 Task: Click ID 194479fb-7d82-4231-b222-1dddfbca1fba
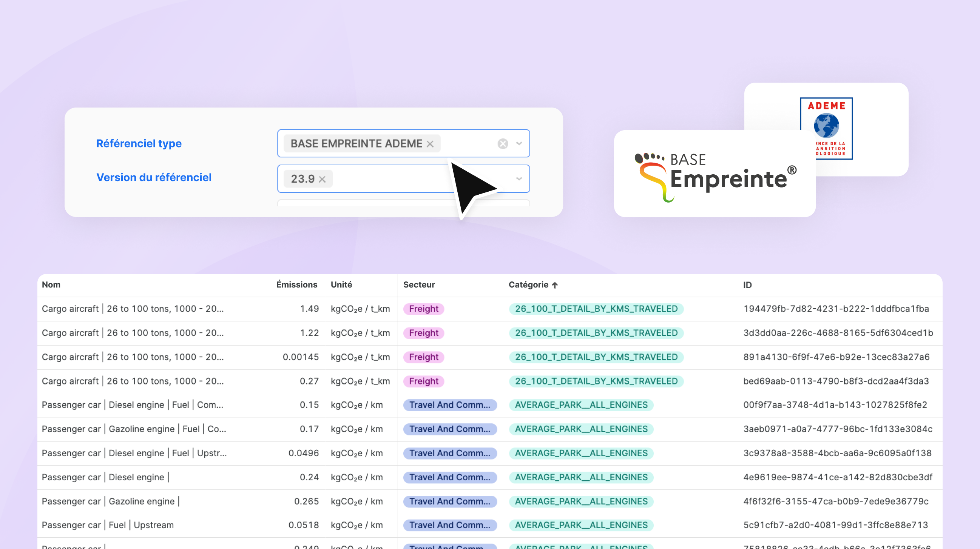click(836, 309)
